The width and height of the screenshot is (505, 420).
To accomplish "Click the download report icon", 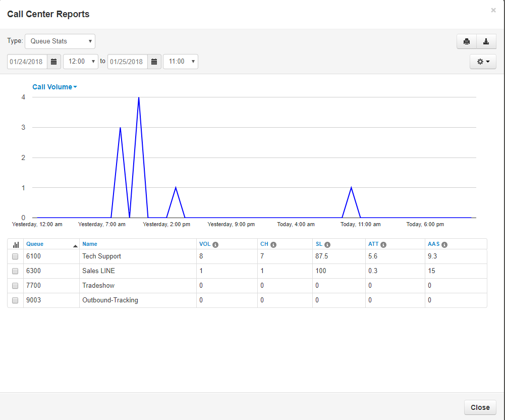I will coord(486,41).
